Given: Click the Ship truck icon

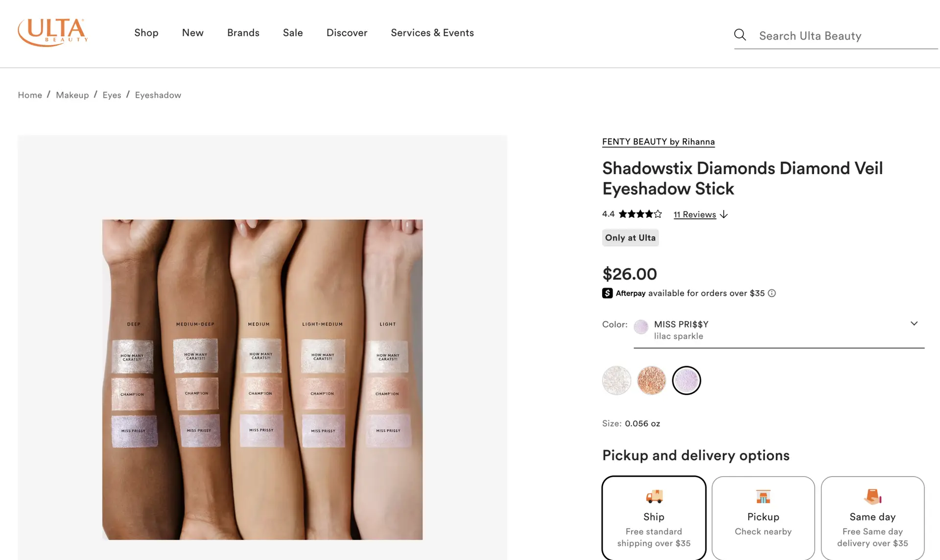Looking at the screenshot, I should (x=654, y=496).
